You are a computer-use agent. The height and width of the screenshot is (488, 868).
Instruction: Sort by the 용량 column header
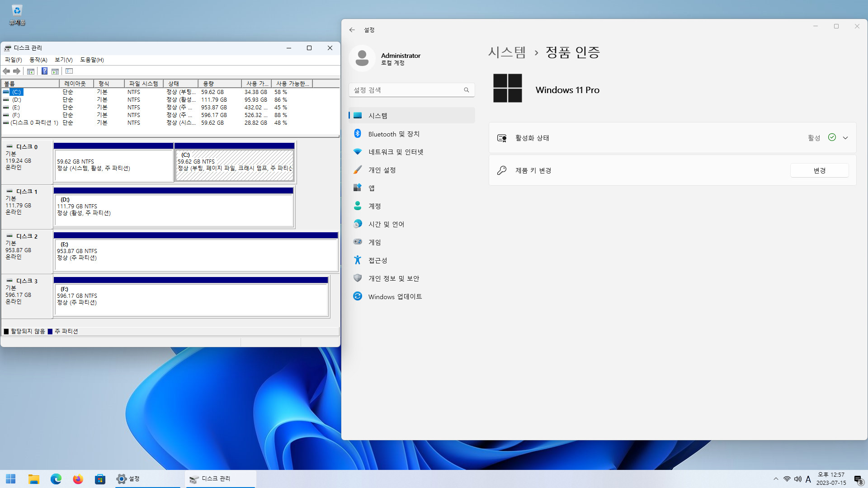coord(220,84)
